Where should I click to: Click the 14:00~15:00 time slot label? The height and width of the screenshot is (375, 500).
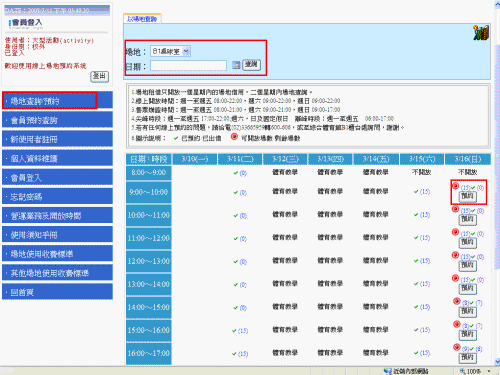[x=149, y=307]
